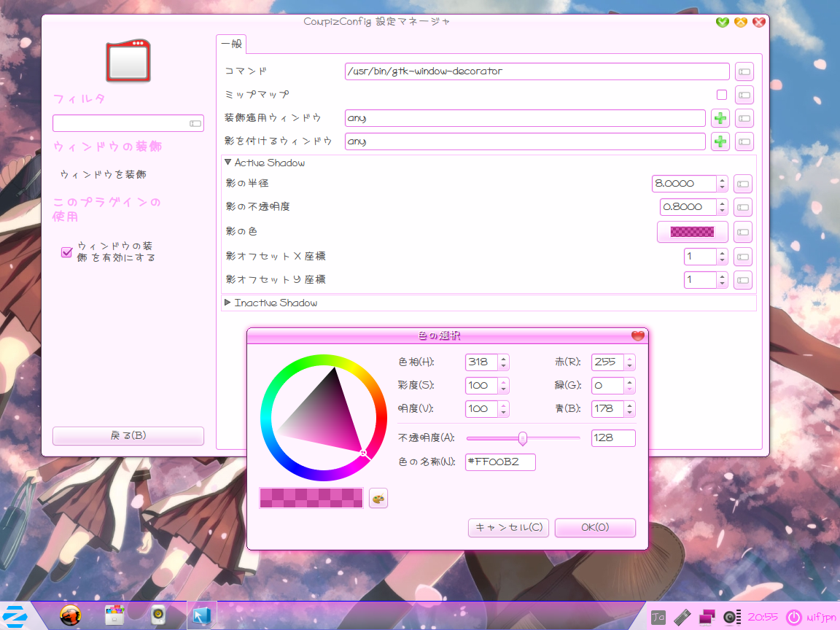Click green plus for 装飾適用ウィンドウ
The height and width of the screenshot is (630, 840).
tap(720, 118)
